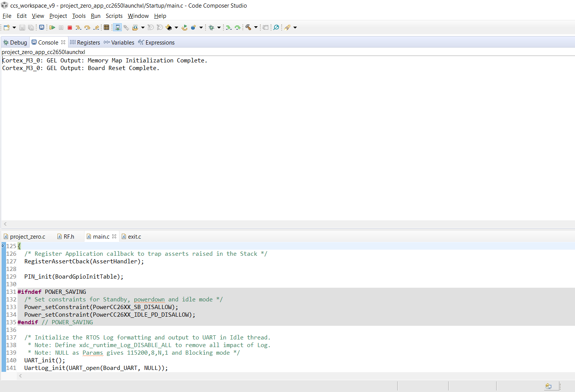Click the editor horizontal scrollbar left arrow
Viewport: 575px width, 392px height.
21,376
